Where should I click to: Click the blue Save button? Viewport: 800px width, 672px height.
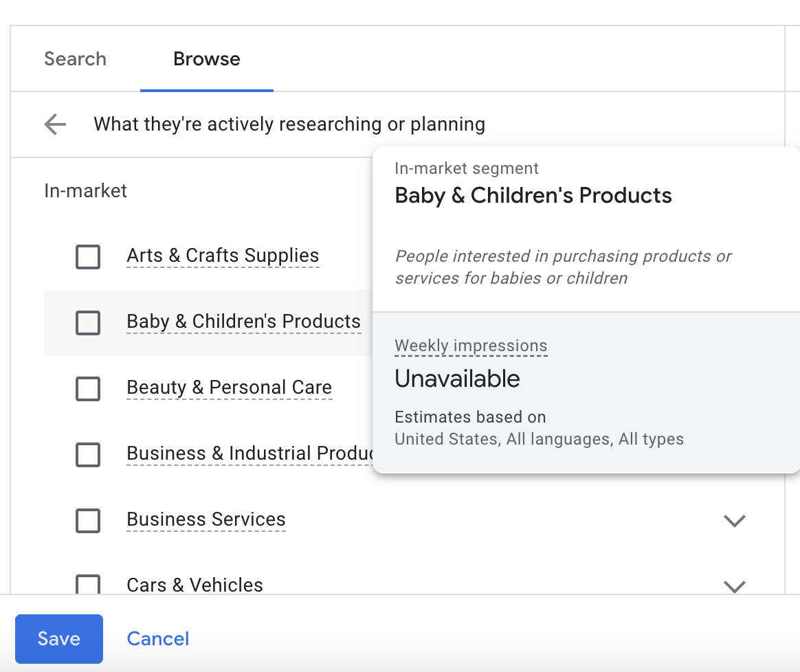(59, 639)
